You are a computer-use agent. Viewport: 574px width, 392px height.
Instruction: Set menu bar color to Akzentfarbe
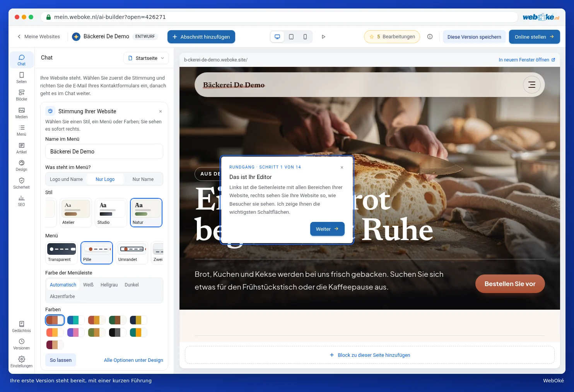tap(62, 297)
